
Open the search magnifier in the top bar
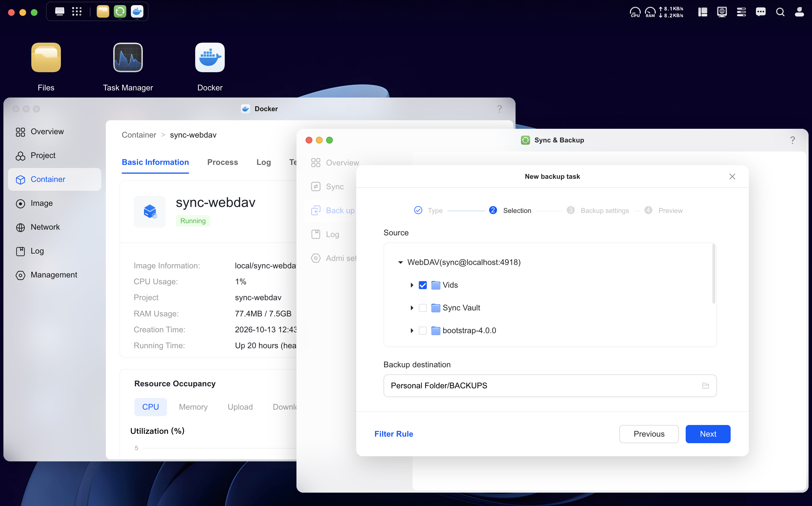[x=780, y=12]
